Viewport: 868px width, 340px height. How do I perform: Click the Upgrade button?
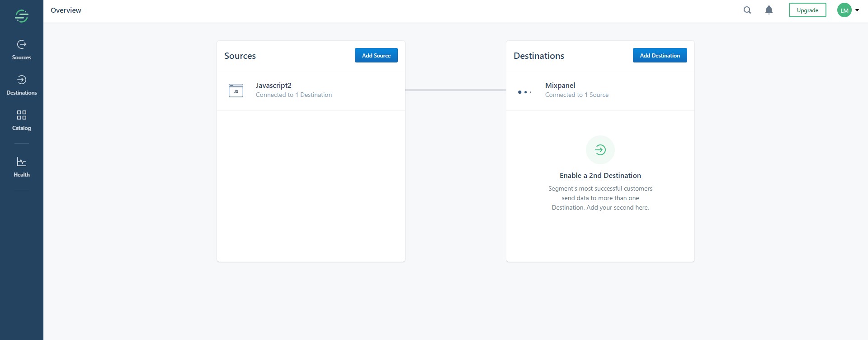[807, 10]
